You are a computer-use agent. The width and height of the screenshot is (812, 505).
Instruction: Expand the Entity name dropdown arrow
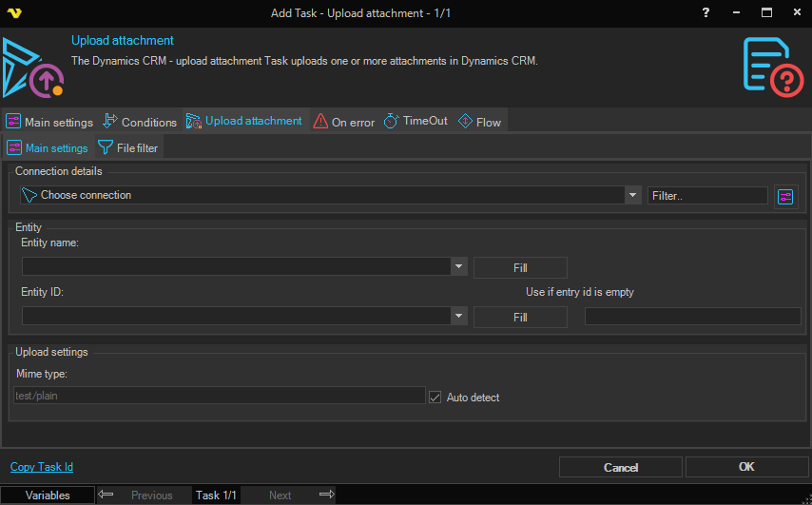pyautogui.click(x=458, y=266)
